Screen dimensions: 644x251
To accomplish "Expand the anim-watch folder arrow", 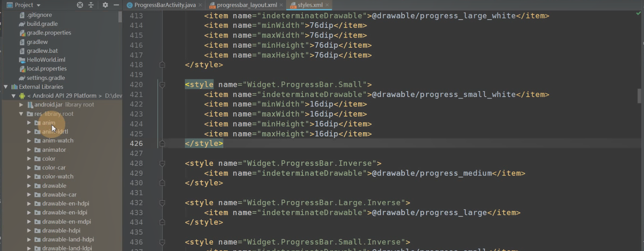I will click(29, 141).
